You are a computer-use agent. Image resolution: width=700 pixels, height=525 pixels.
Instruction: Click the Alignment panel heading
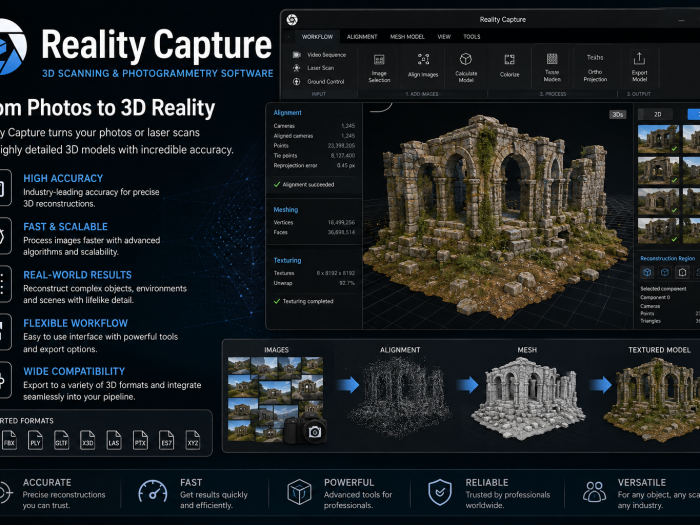[288, 113]
